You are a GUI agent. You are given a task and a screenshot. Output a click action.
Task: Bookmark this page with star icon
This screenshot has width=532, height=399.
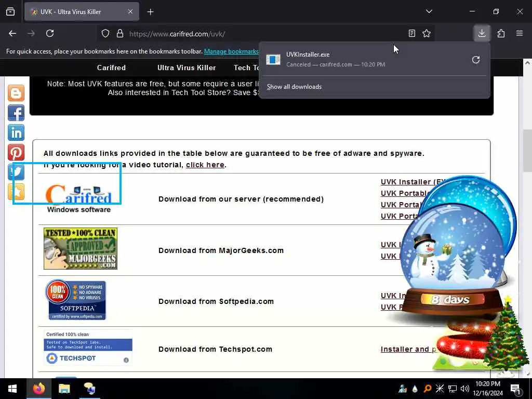(x=427, y=33)
